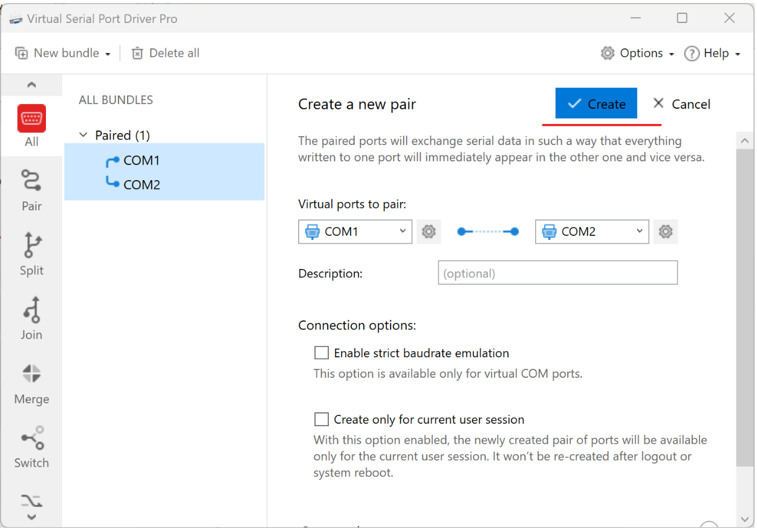
Task: Check Create only for current user session
Action: pyautogui.click(x=322, y=420)
